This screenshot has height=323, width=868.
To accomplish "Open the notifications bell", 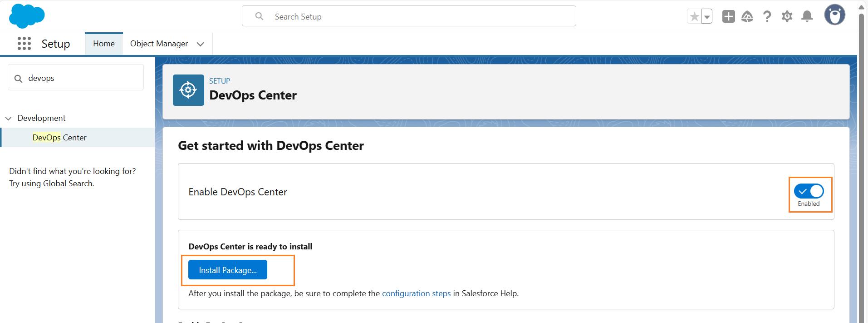I will pyautogui.click(x=807, y=17).
